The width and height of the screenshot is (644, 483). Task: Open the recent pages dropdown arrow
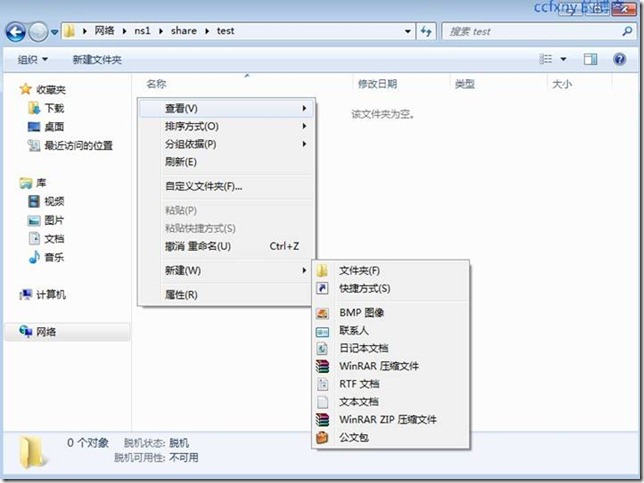pos(54,32)
